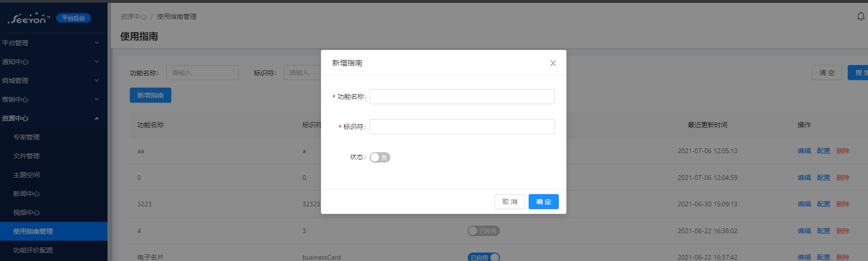868x261 pixels.
Task: Focus the 标识符 field in dialog
Action: point(462,127)
